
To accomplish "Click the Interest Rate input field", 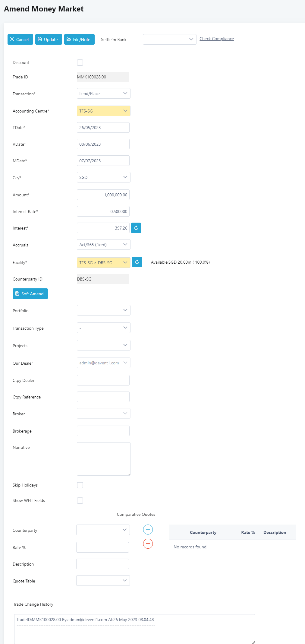I will tap(103, 211).
